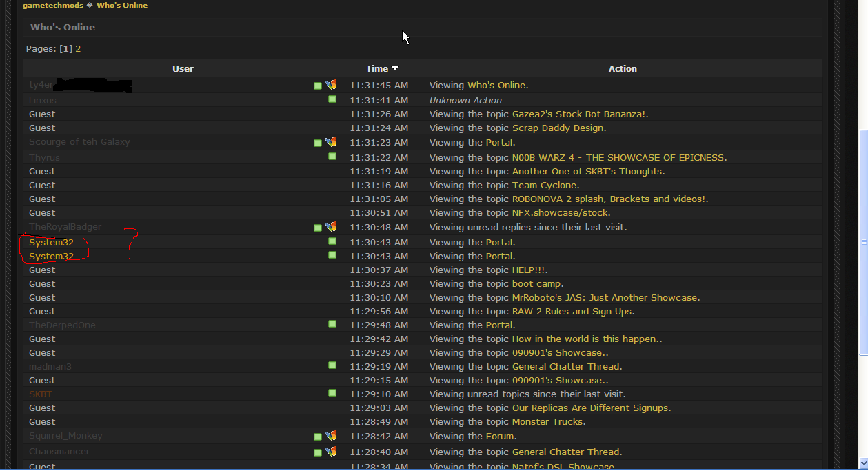868x471 pixels.
Task: Sort list by User column header
Action: [183, 69]
